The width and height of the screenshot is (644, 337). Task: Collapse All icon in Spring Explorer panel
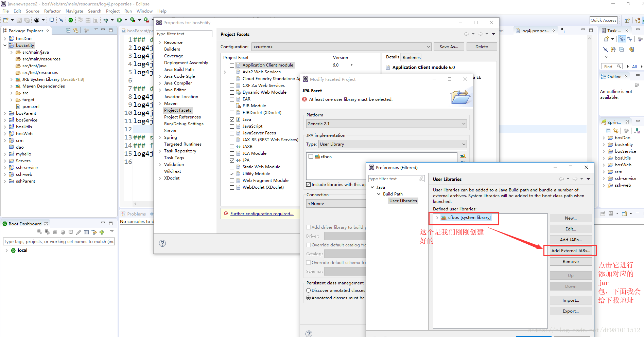point(608,131)
